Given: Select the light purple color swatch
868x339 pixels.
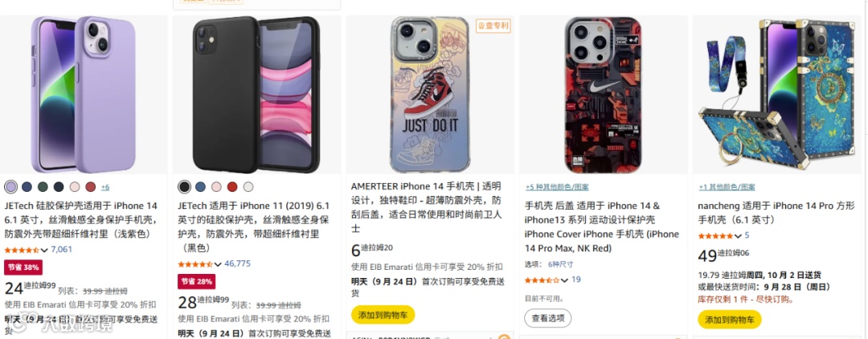Looking at the screenshot, I should tap(10, 187).
